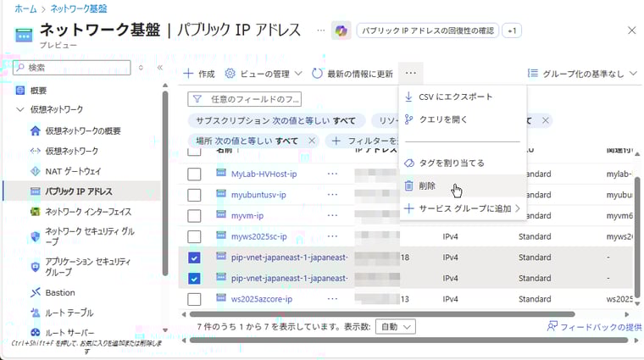
Task: Open myws2025sc-ip resource link
Action: tap(259, 237)
